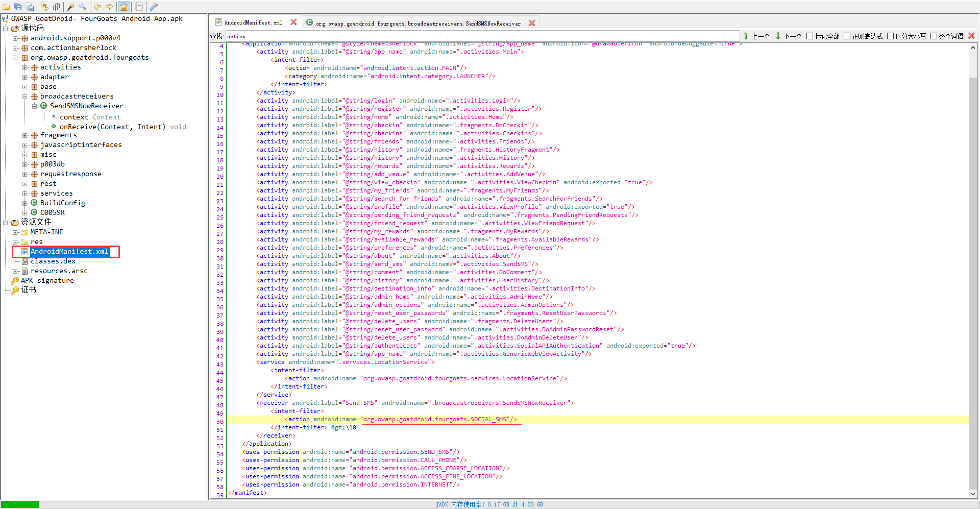Enable the 整个词语 checkbox
This screenshot has width=980, height=509.
coord(934,36)
